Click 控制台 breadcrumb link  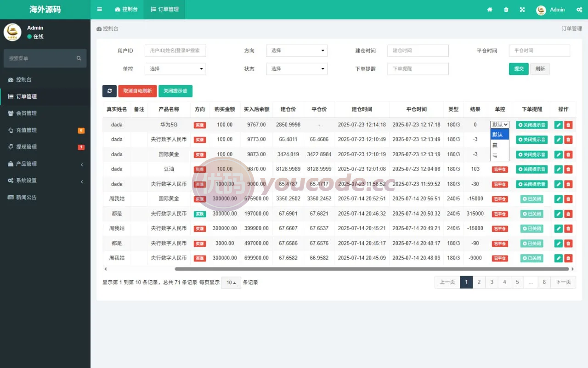click(x=107, y=28)
